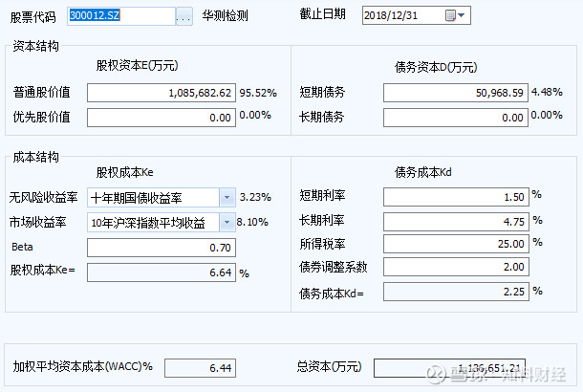
Task: Click the 优先股价值 input field
Action: pyautogui.click(x=162, y=118)
